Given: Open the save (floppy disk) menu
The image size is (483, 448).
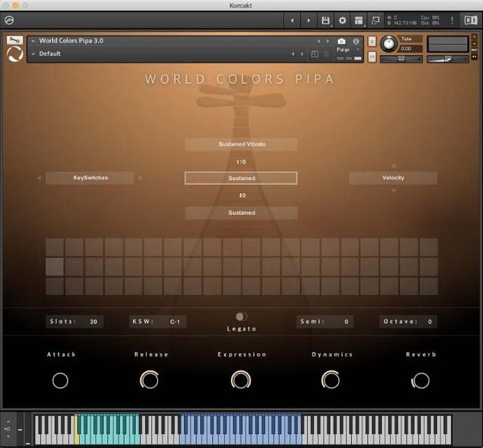Looking at the screenshot, I should (325, 20).
